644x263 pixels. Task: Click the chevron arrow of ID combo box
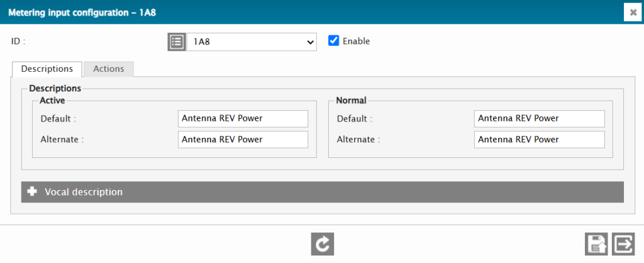309,42
